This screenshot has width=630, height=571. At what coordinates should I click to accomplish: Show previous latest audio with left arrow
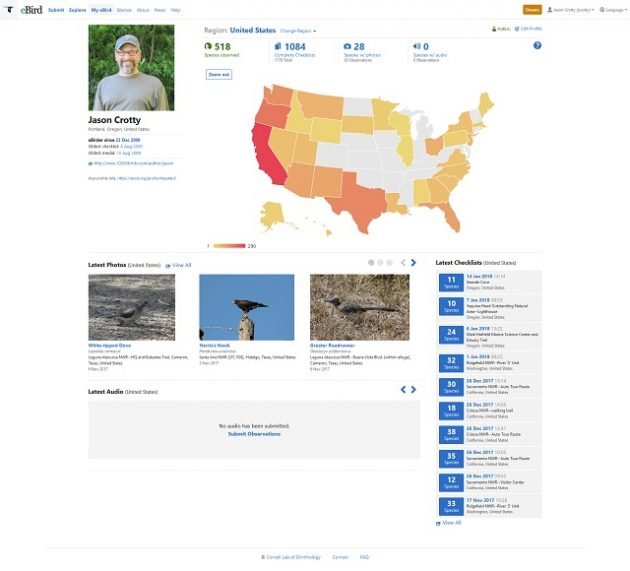pyautogui.click(x=403, y=389)
